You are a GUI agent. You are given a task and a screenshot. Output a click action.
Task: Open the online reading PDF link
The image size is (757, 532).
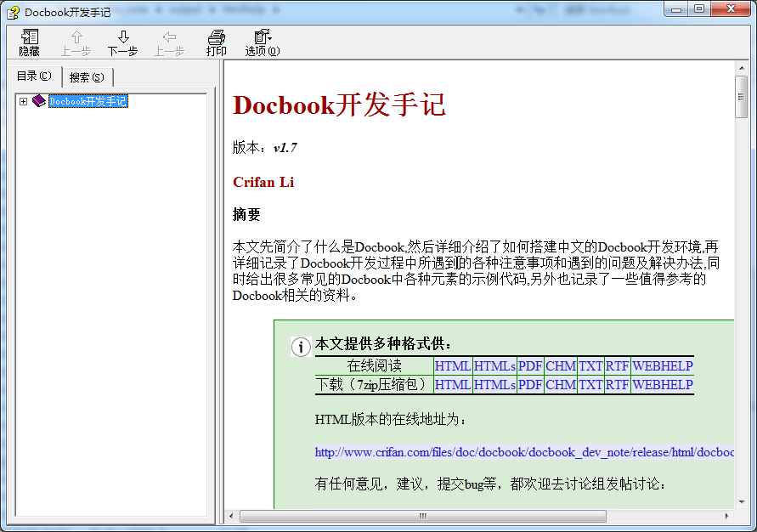pos(530,366)
